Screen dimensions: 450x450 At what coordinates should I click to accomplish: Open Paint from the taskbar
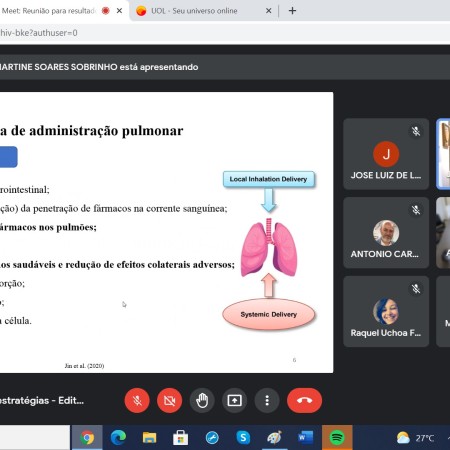coord(274,437)
